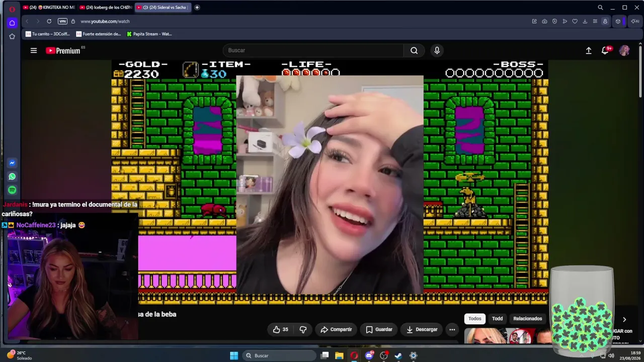Reload the current page
Image resolution: width=644 pixels, height=362 pixels.
(49, 21)
